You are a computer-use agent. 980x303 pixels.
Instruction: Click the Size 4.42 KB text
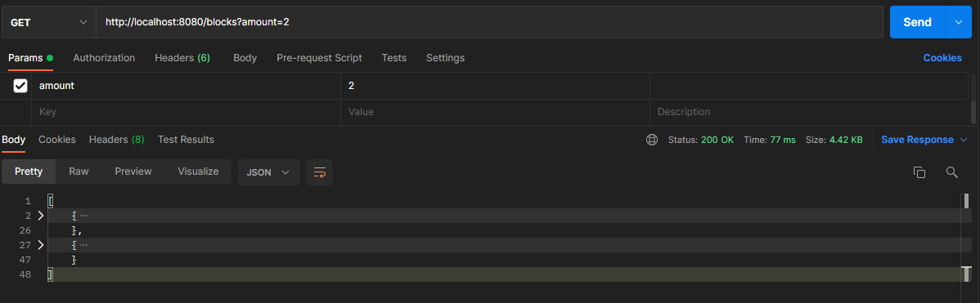pyautogui.click(x=834, y=140)
